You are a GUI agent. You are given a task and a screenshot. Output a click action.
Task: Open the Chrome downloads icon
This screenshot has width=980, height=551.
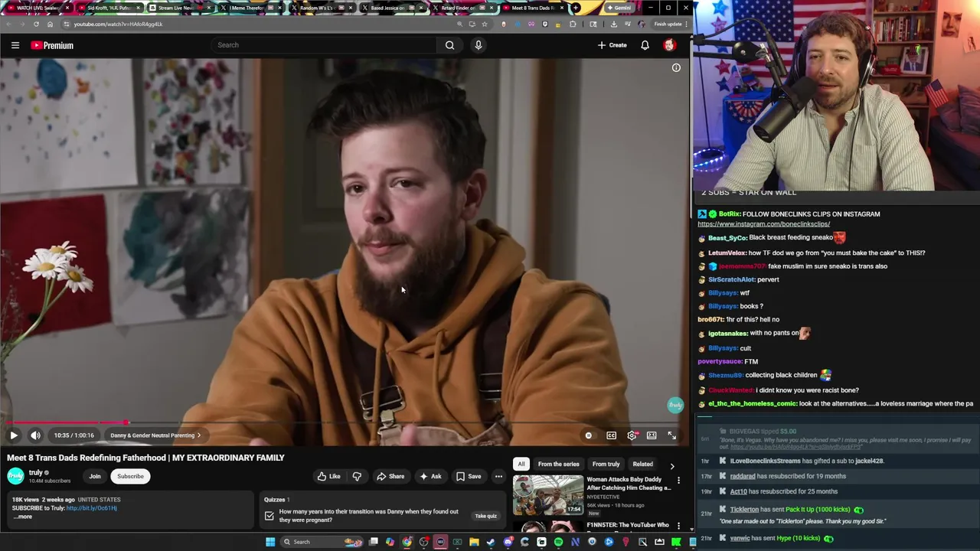coord(614,24)
